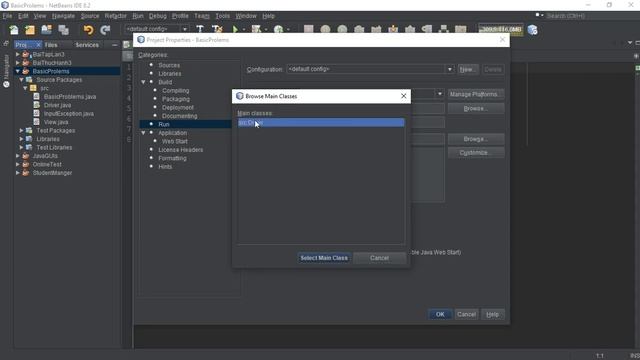Click Help in Project Properties dialog
Screen dimensions: 640x360
tap(492, 314)
